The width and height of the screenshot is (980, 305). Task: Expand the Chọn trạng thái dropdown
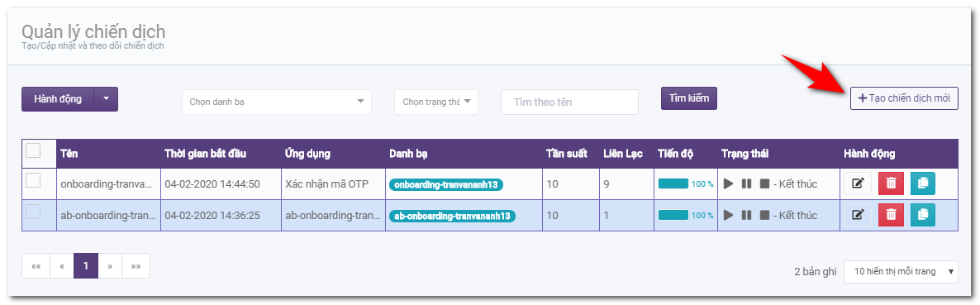pyautogui.click(x=435, y=102)
